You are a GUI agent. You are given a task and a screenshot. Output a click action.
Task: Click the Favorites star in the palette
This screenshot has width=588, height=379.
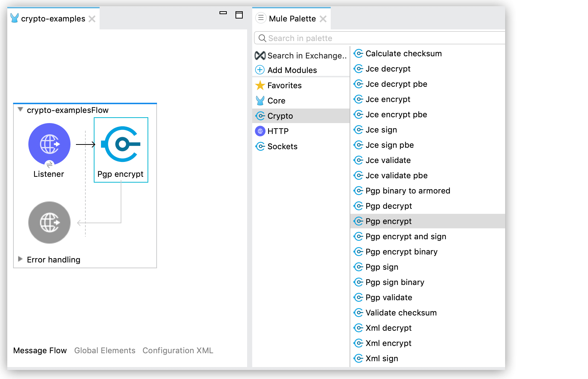260,85
